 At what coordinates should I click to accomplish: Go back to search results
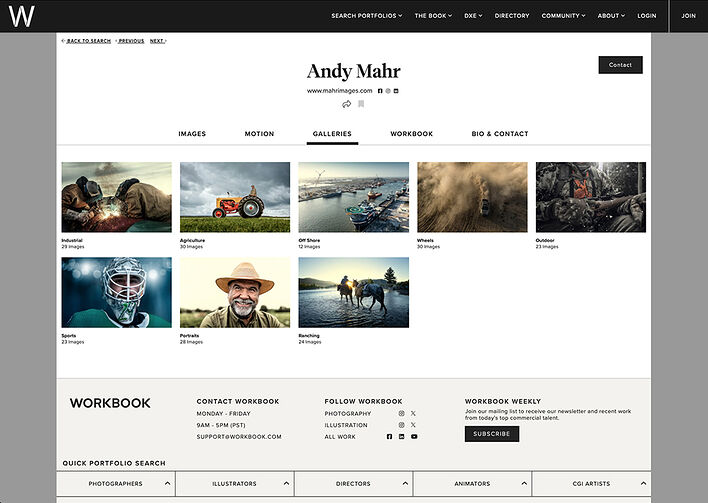[86, 41]
